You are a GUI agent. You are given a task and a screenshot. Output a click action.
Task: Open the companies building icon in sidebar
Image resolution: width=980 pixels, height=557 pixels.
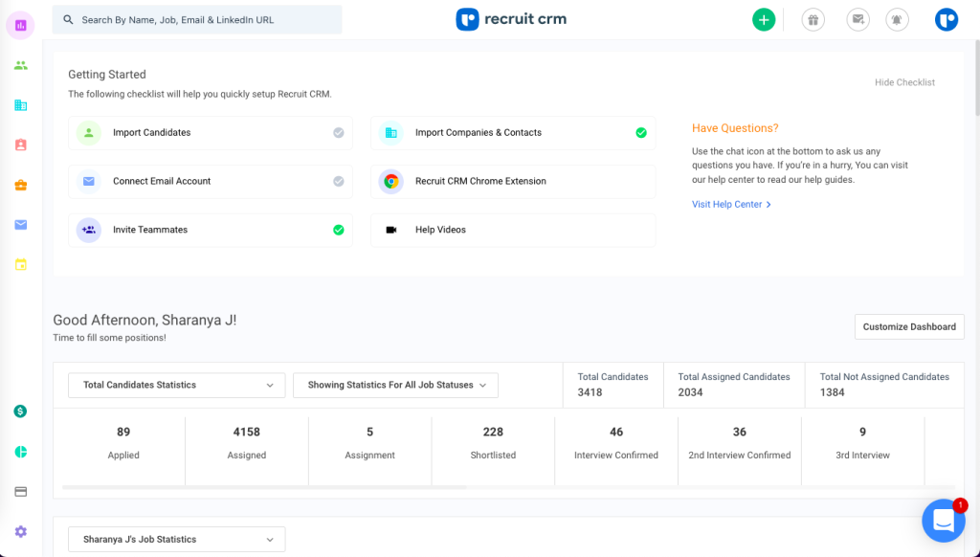(x=21, y=105)
